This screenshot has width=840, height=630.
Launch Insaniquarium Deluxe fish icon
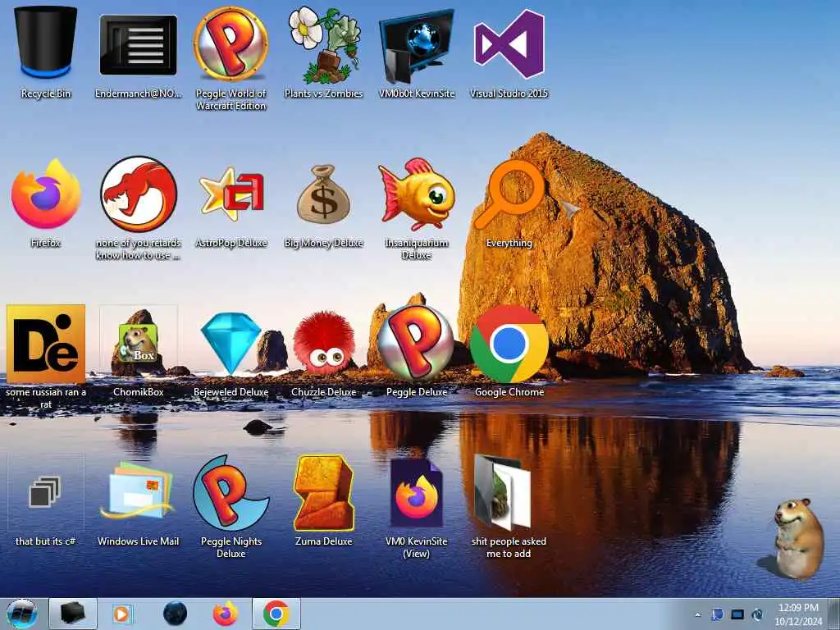[x=416, y=208]
